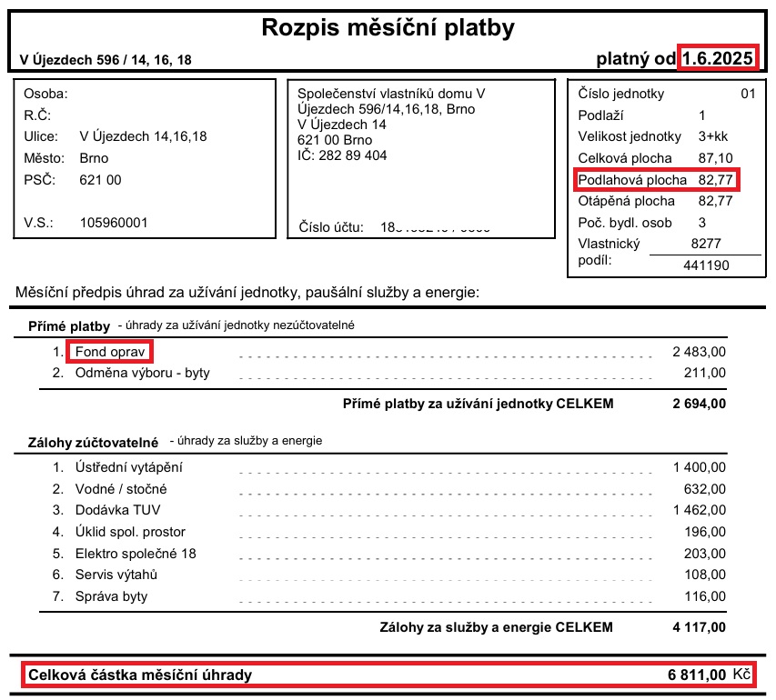Click amount 203,00
The height and width of the screenshot is (700, 776).
click(x=705, y=554)
